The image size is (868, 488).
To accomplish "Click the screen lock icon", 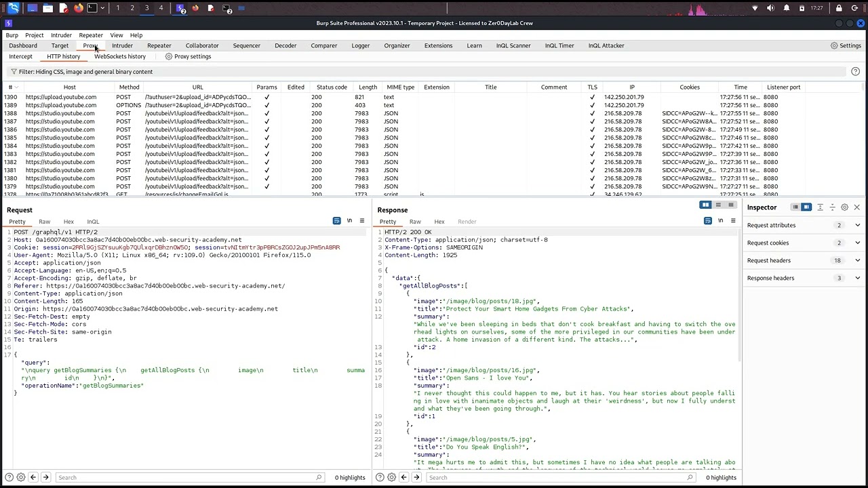I will [839, 8].
